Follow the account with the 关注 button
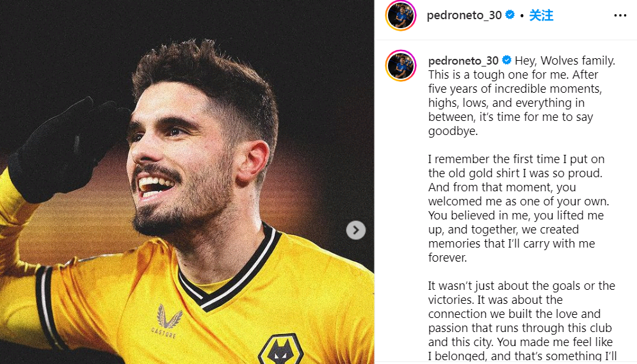This screenshot has height=364, width=637. click(541, 15)
